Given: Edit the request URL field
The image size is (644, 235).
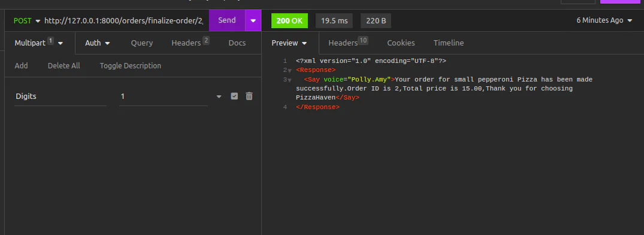Looking at the screenshot, I should pos(124,20).
